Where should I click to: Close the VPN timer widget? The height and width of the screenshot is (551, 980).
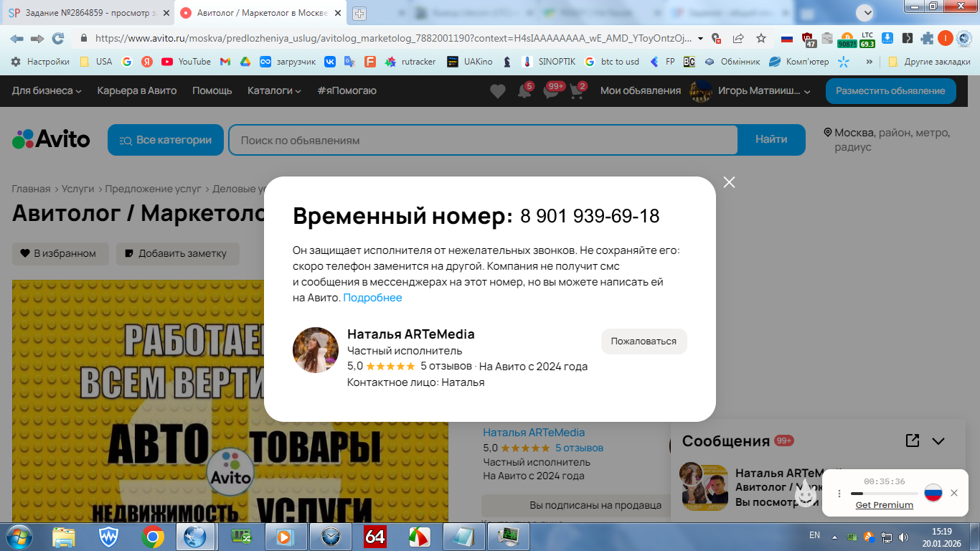(x=954, y=493)
